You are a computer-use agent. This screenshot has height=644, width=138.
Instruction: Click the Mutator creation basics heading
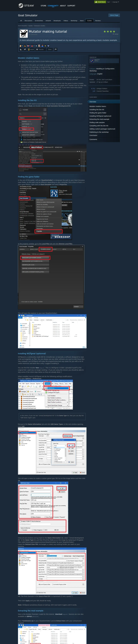click(29, 58)
